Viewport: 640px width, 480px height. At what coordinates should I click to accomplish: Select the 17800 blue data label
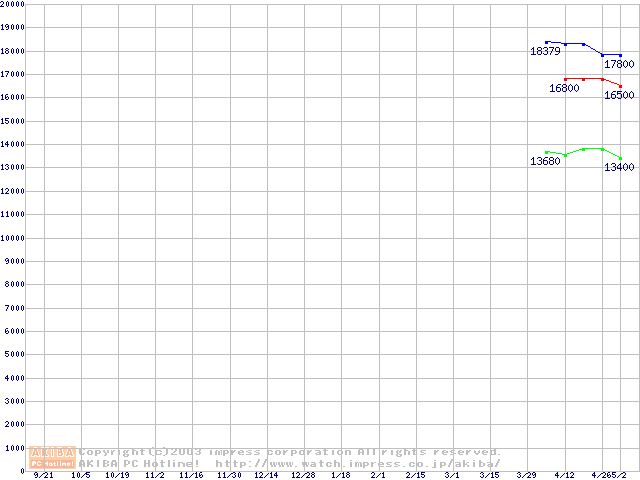[x=619, y=64]
